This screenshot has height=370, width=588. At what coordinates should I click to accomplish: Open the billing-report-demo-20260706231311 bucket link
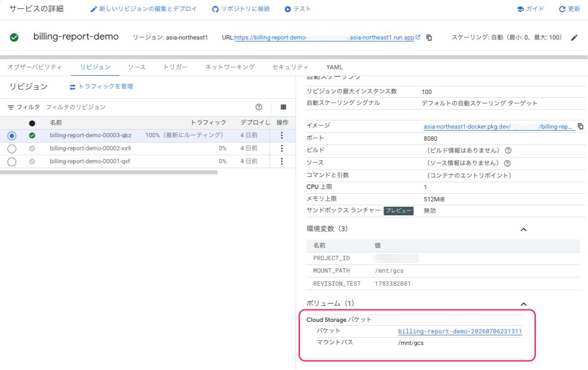pos(460,331)
